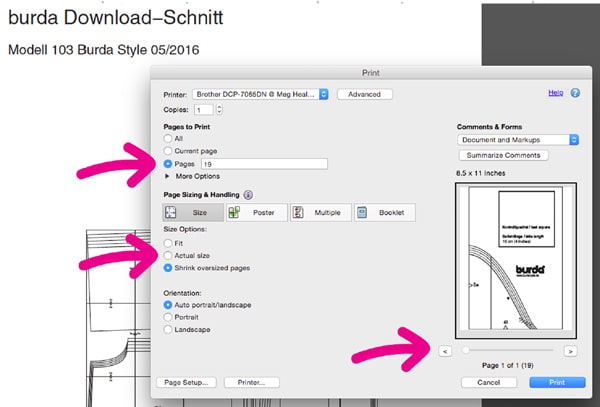Image resolution: width=600 pixels, height=407 pixels.
Task: Click '8.5 x 11 Inches' paper size text
Action: pos(481,173)
